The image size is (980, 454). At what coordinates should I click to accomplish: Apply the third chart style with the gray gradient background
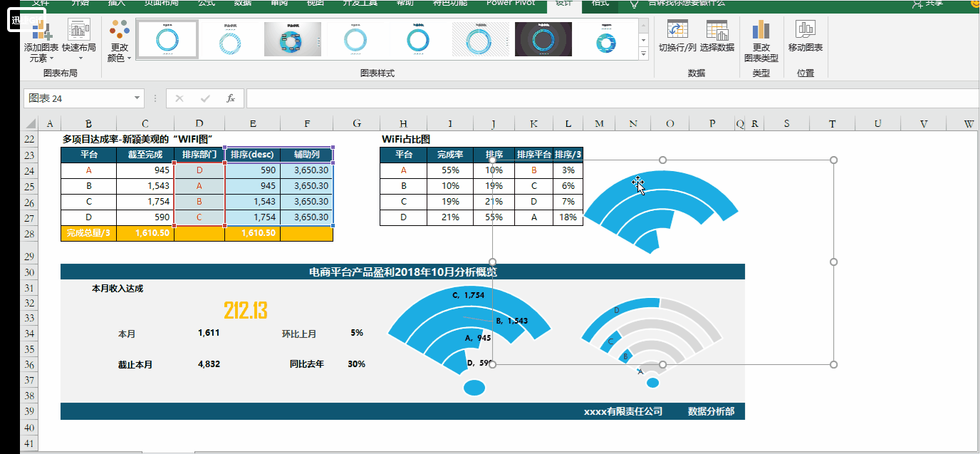pyautogui.click(x=293, y=38)
